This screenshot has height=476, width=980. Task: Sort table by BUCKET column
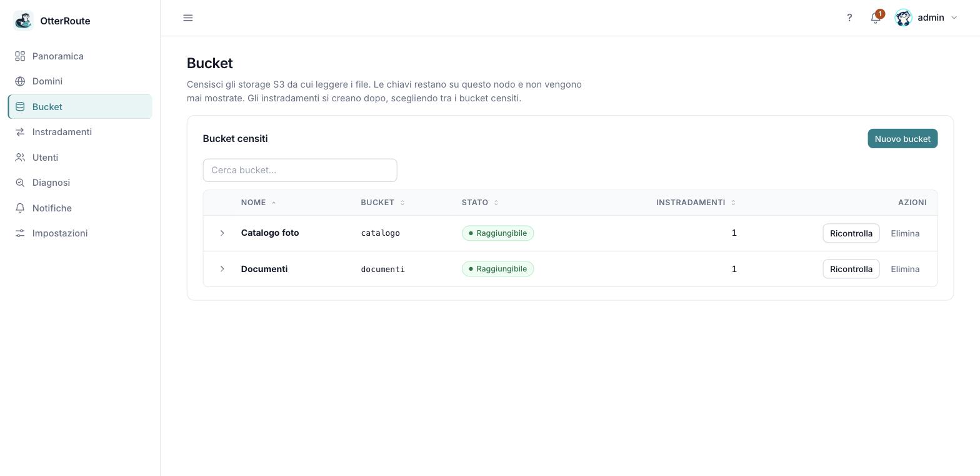(382, 203)
